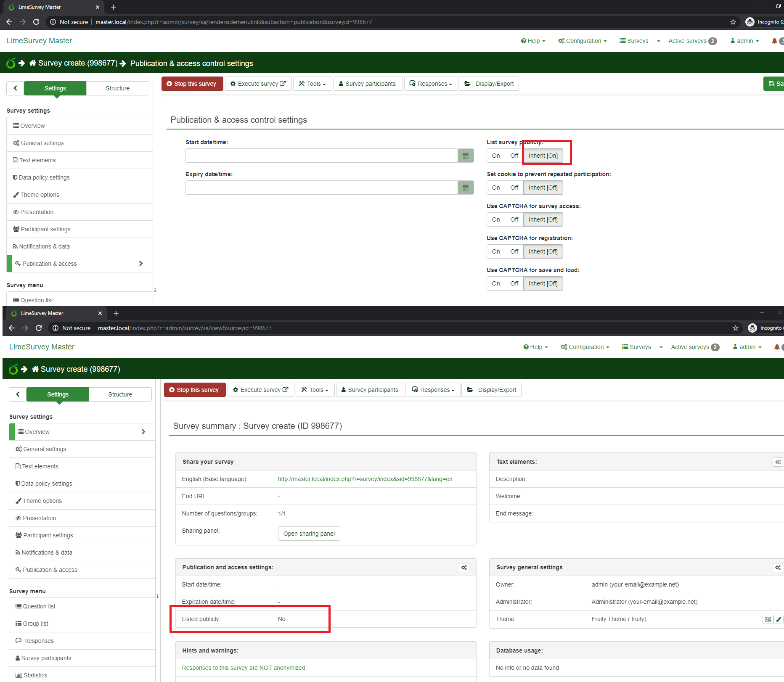The image size is (784, 682).
Task: Click the gear icon in Text elements panel
Action: coord(778,462)
